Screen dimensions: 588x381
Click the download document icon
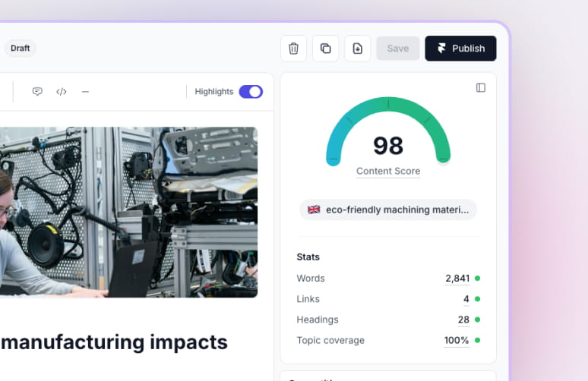pyautogui.click(x=357, y=49)
